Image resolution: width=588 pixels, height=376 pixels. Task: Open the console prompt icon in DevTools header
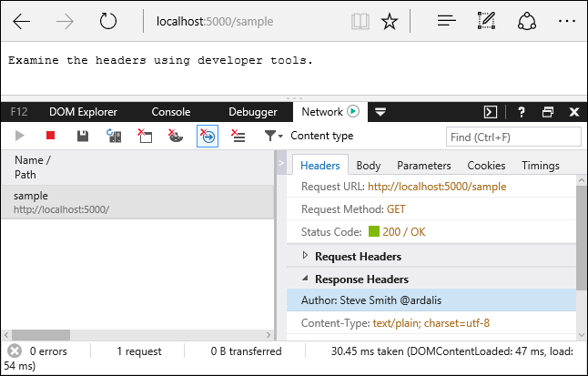pyautogui.click(x=490, y=112)
